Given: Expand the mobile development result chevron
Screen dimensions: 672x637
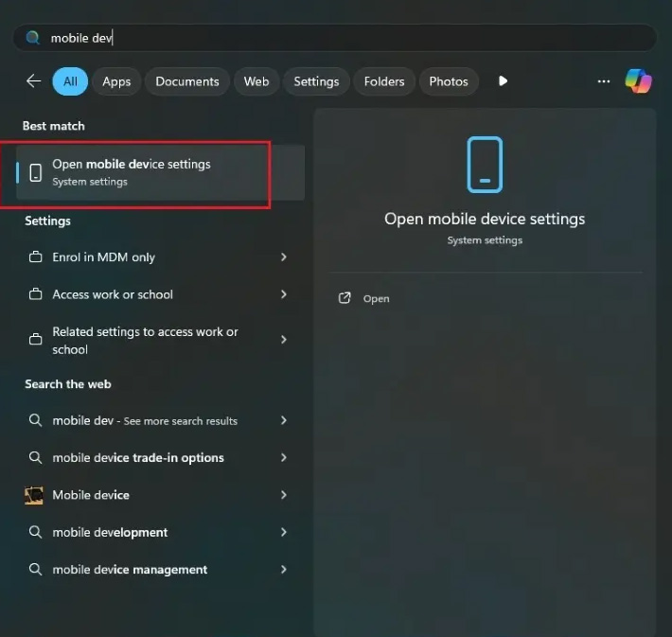Looking at the screenshot, I should [x=283, y=532].
